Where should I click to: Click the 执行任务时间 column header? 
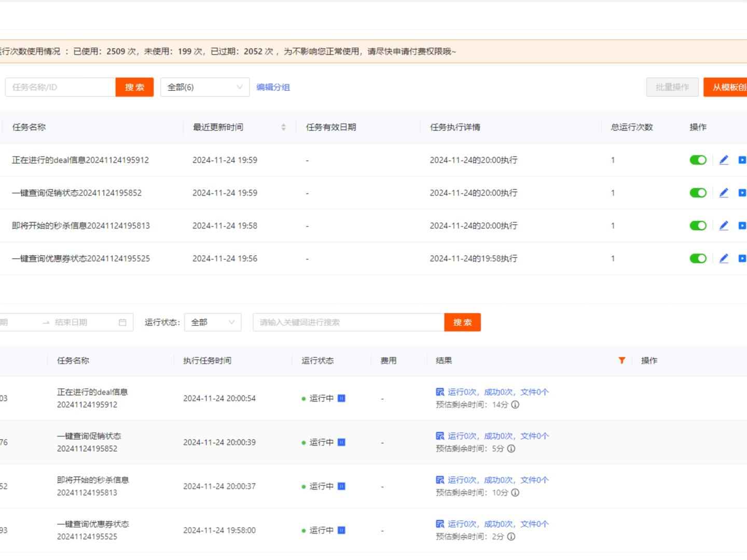[207, 360]
